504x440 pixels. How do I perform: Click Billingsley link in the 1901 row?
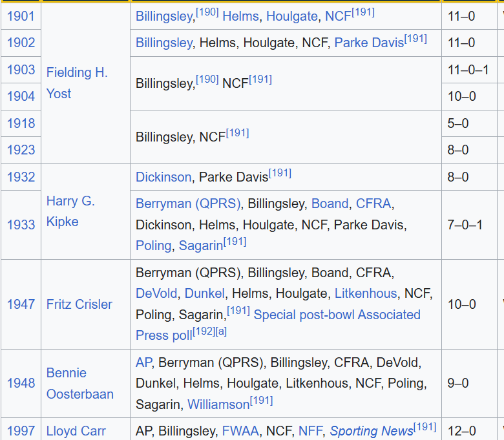coord(164,16)
